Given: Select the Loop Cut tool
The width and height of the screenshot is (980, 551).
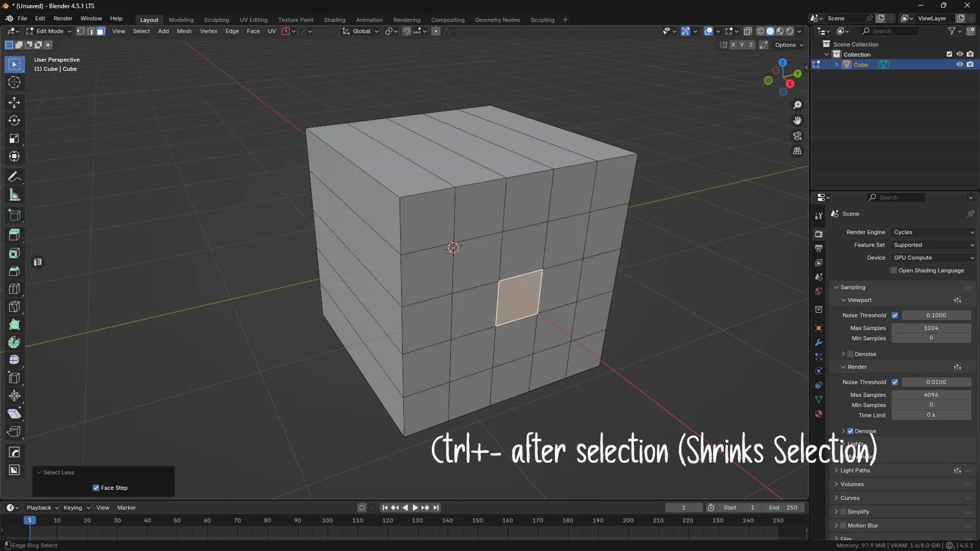Looking at the screenshot, I should point(14,289).
